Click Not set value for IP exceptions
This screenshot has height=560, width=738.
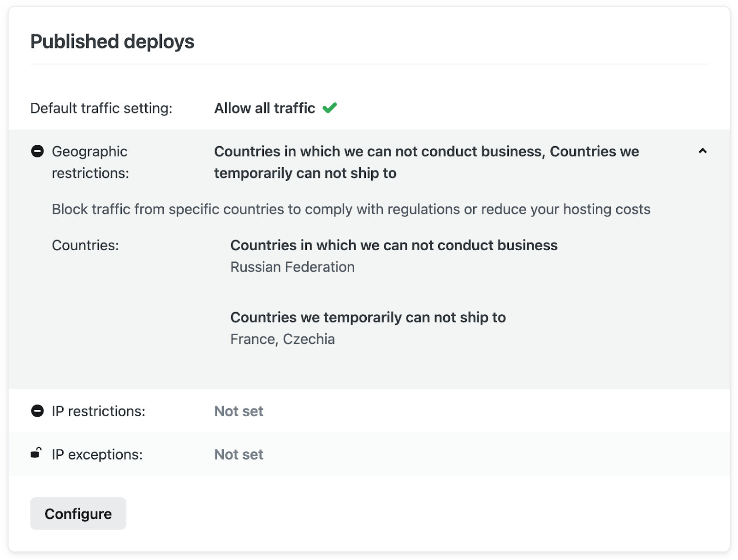click(x=238, y=454)
